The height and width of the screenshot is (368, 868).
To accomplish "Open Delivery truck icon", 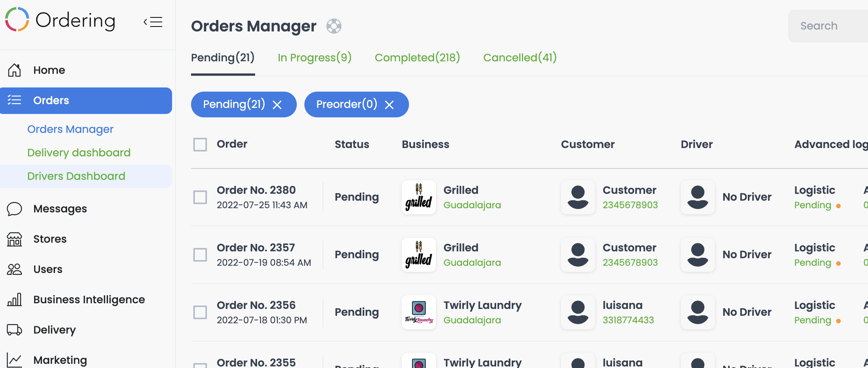I will (14, 330).
